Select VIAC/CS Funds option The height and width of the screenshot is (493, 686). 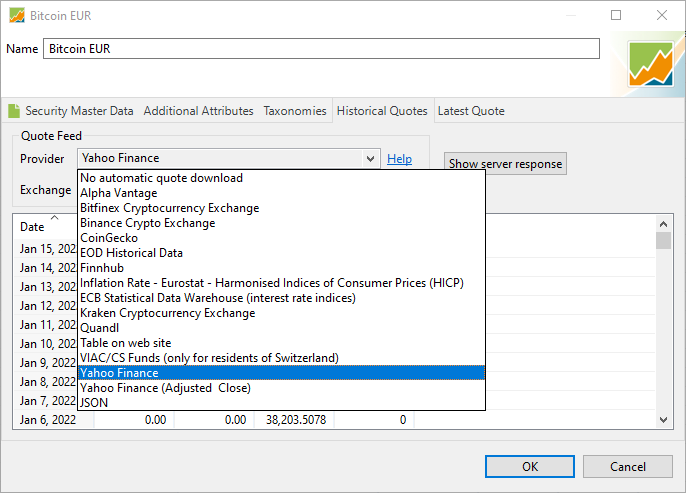281,358
